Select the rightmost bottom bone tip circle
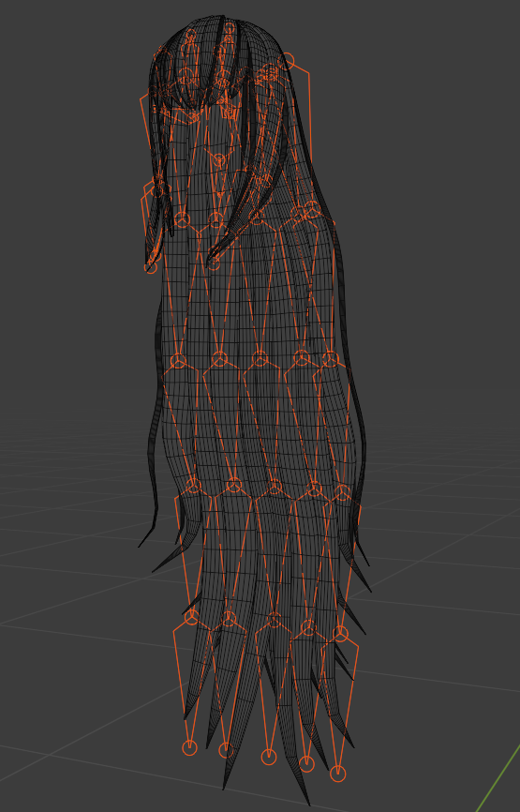 click(338, 774)
